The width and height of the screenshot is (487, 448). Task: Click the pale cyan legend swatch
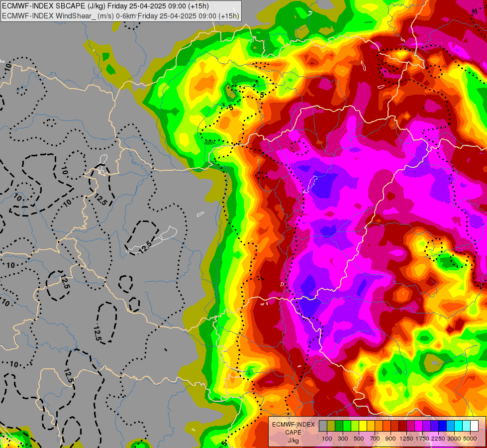[467, 426]
